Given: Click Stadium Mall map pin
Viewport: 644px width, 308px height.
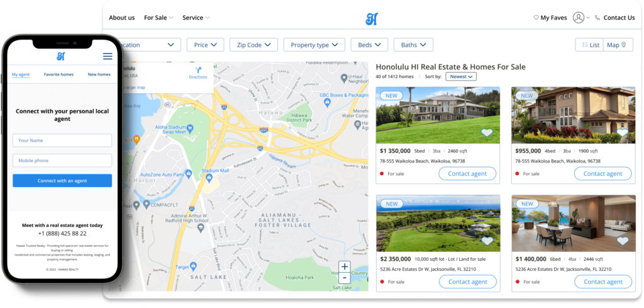Looking at the screenshot, I should point(209,178).
